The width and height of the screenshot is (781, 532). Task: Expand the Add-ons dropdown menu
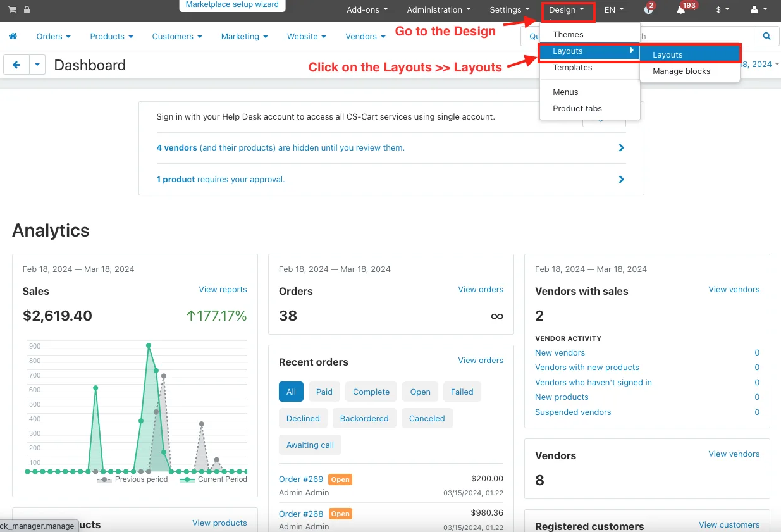(367, 10)
